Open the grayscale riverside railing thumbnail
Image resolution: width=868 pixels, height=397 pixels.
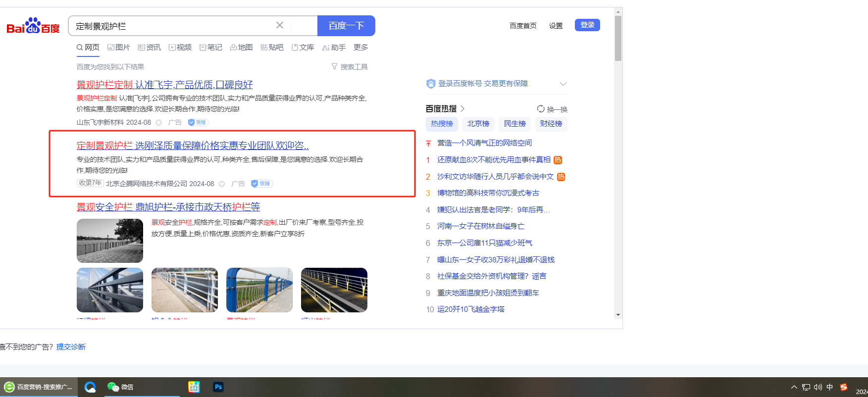click(x=110, y=241)
